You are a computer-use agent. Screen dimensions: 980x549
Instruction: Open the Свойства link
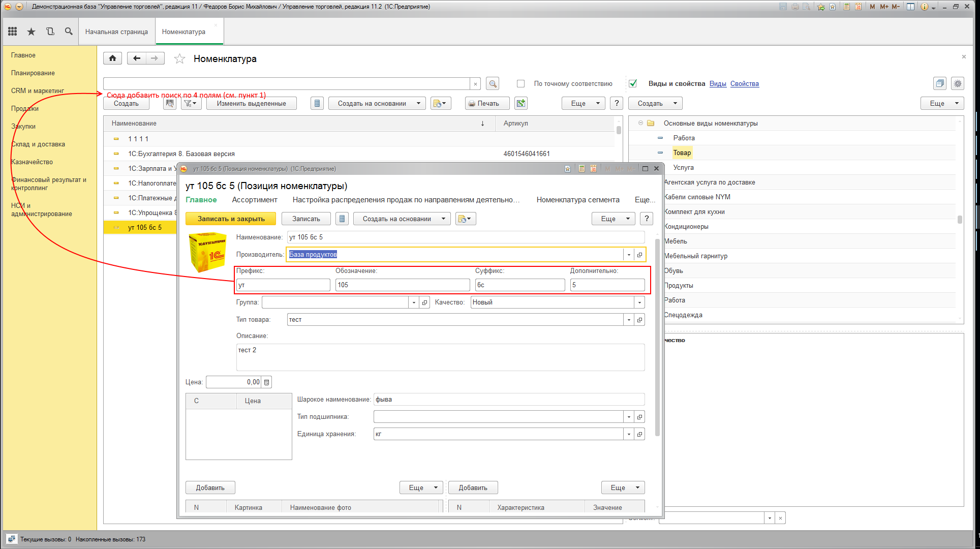pyautogui.click(x=745, y=84)
